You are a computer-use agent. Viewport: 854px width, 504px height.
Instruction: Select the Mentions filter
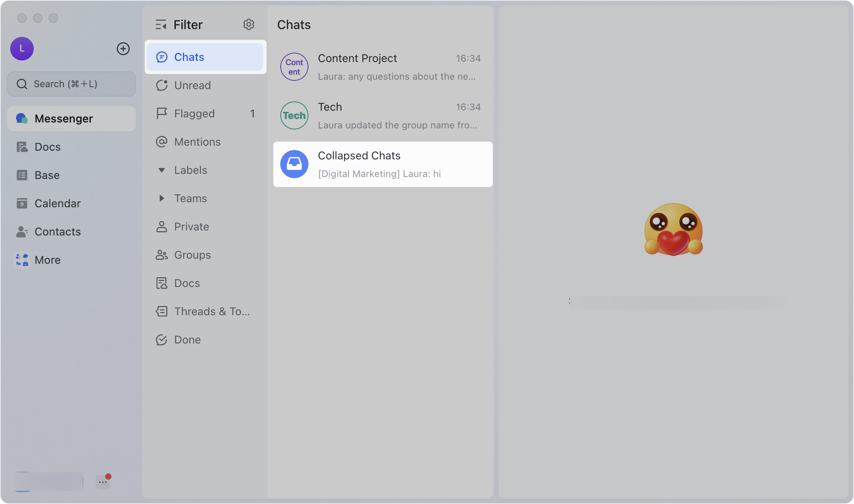[x=205, y=142]
